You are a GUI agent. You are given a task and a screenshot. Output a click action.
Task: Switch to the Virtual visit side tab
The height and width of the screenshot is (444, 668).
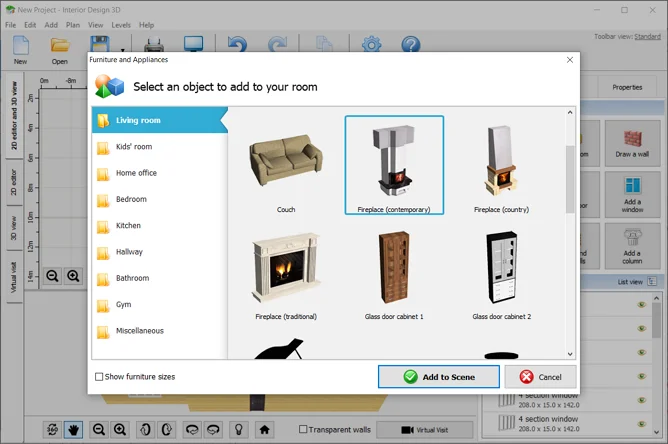(x=14, y=277)
